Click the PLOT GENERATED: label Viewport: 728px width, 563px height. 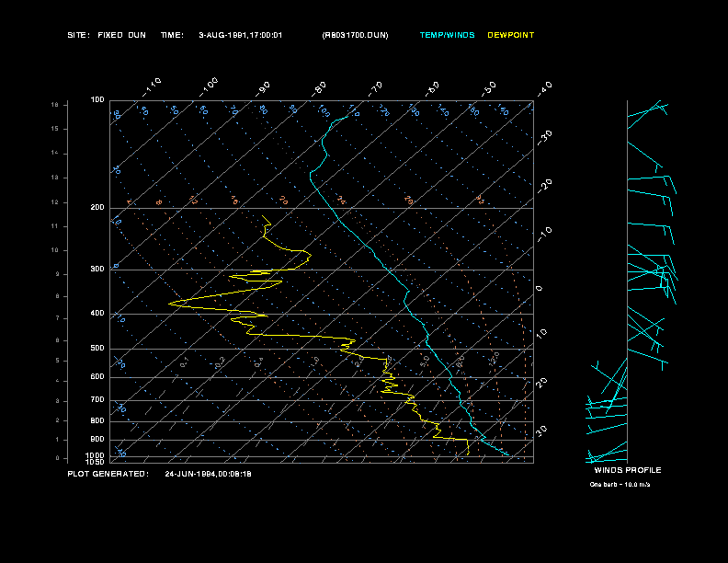[x=108, y=474]
